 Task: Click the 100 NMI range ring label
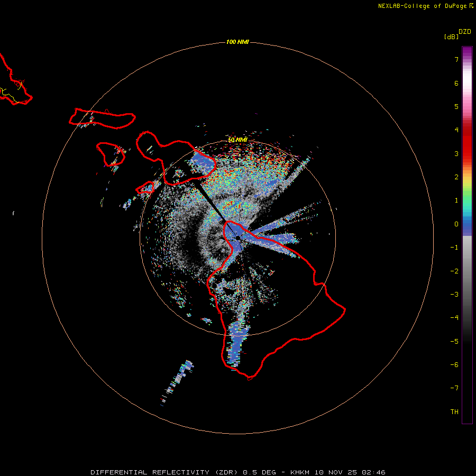tap(237, 42)
